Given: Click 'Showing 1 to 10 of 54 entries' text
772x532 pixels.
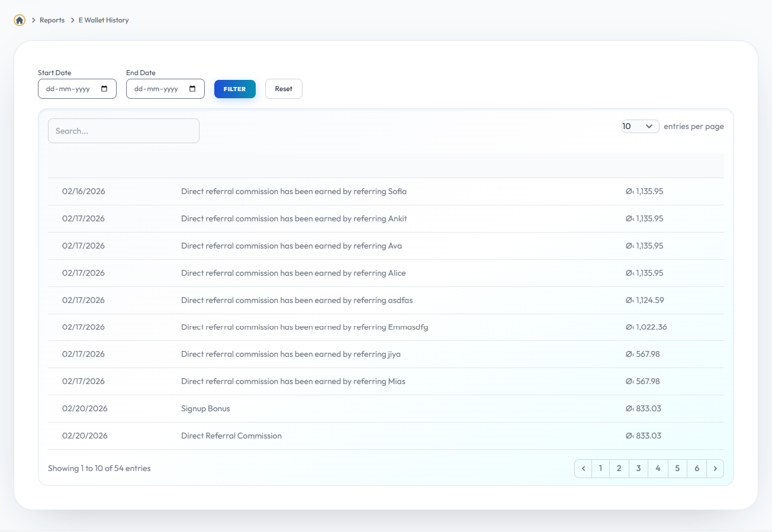Looking at the screenshot, I should click(x=99, y=469).
